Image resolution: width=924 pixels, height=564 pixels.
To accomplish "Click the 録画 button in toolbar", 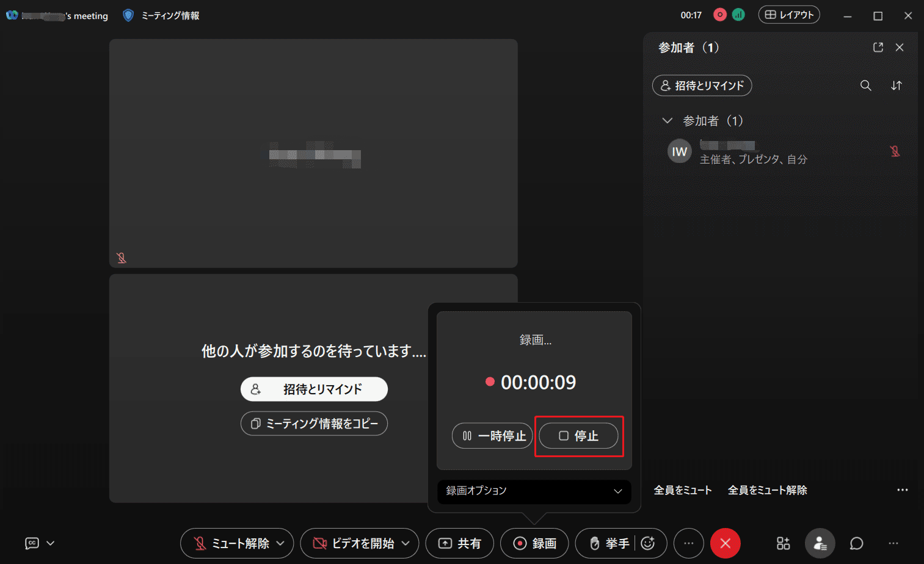I will [x=534, y=543].
